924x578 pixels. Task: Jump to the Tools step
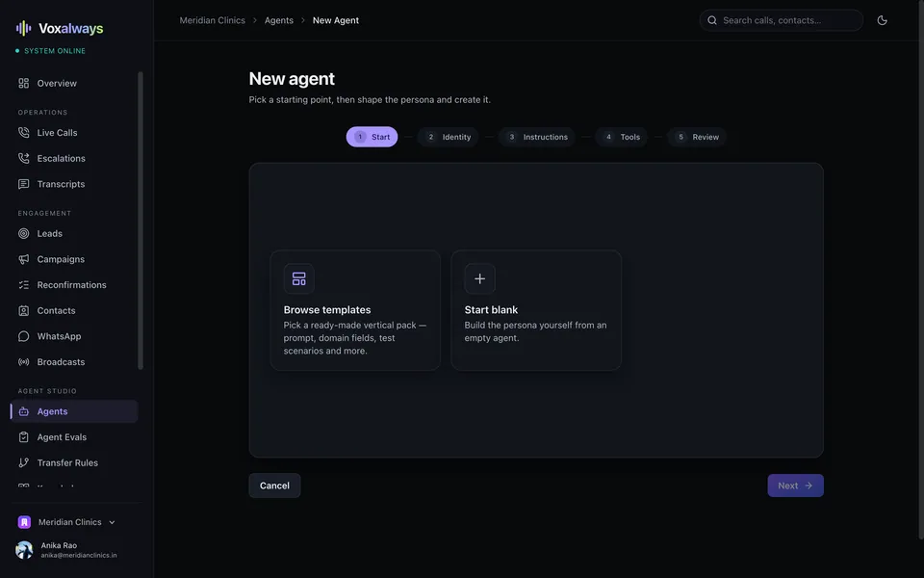coord(621,137)
